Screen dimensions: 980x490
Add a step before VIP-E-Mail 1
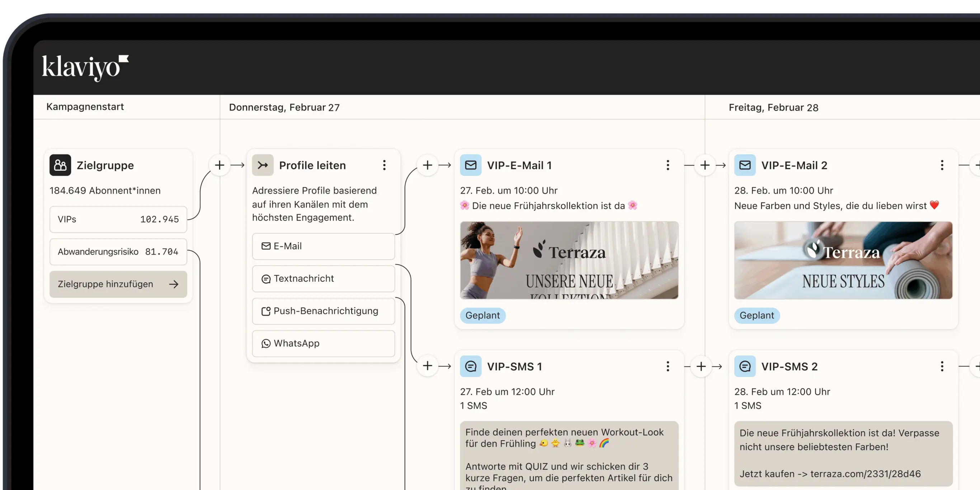point(428,165)
